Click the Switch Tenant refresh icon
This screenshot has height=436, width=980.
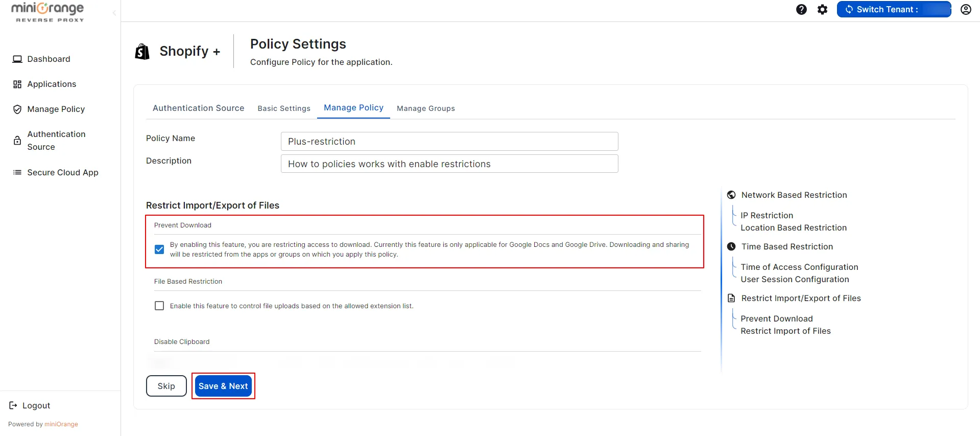tap(849, 9)
